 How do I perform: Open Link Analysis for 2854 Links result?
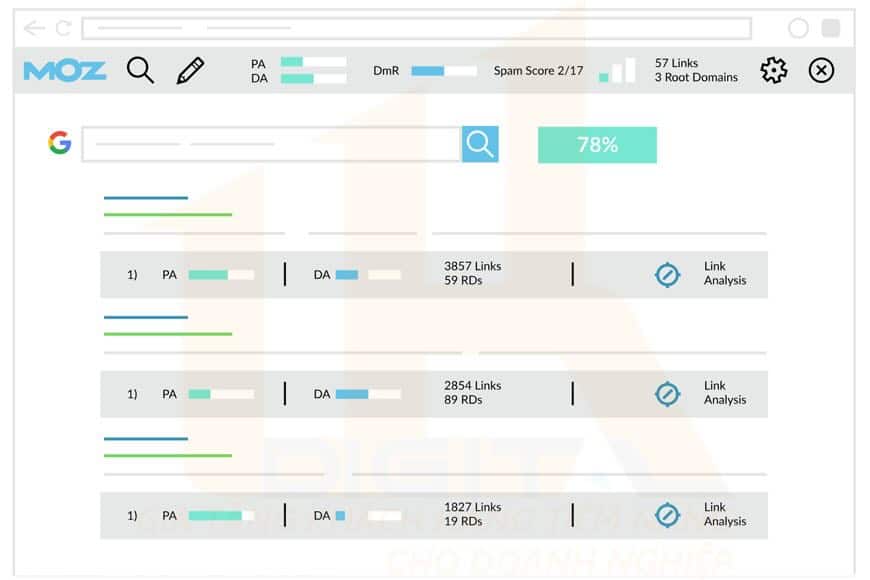point(725,392)
